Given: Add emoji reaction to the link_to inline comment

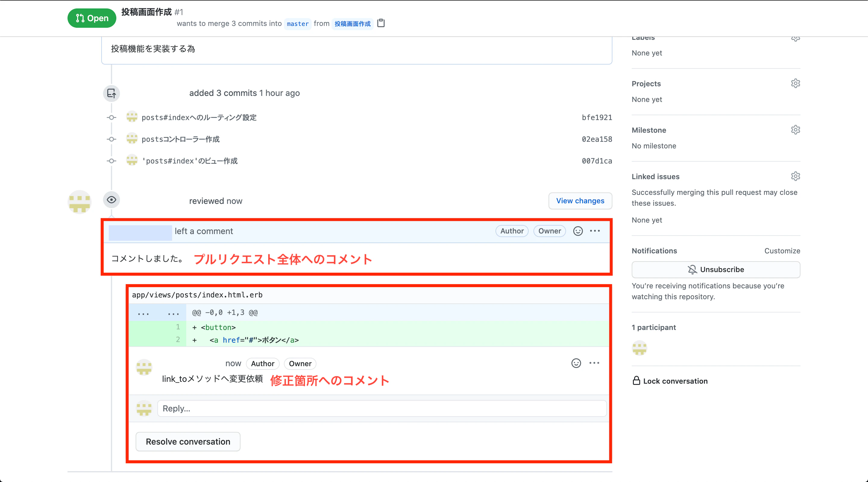Looking at the screenshot, I should point(576,363).
